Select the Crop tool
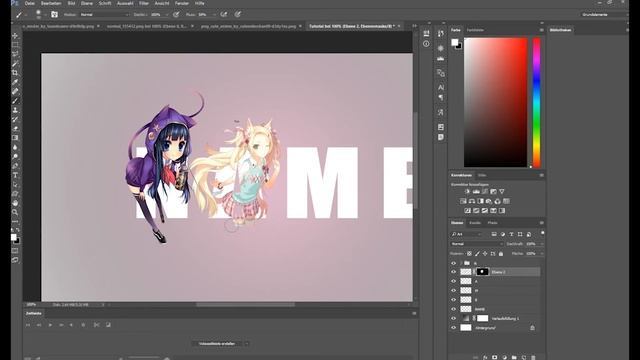 point(15,73)
